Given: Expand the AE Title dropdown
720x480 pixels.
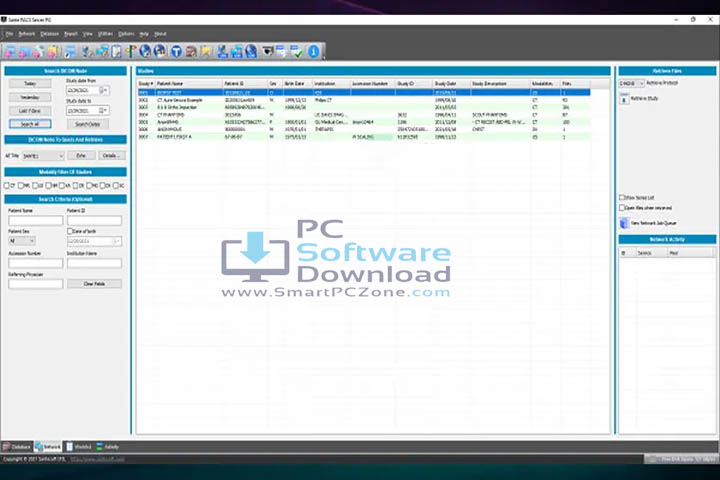Looking at the screenshot, I should pos(61,156).
